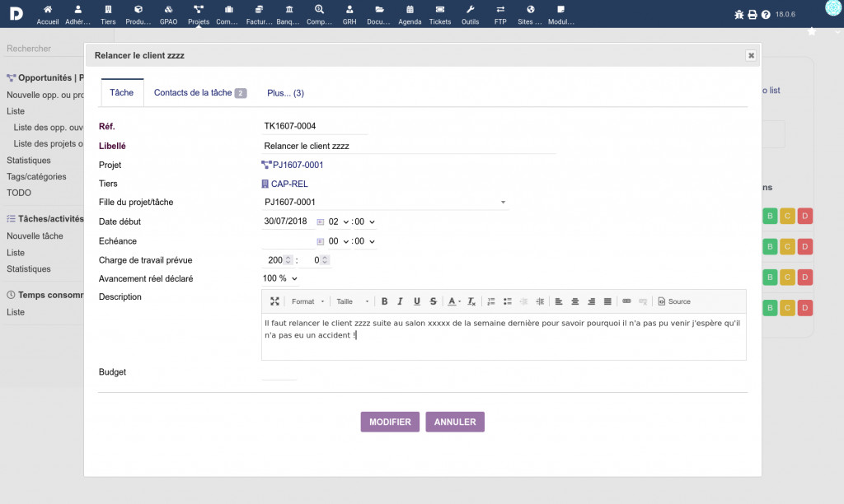844x504 pixels.
Task: Center-align the description text
Action: pyautogui.click(x=574, y=301)
